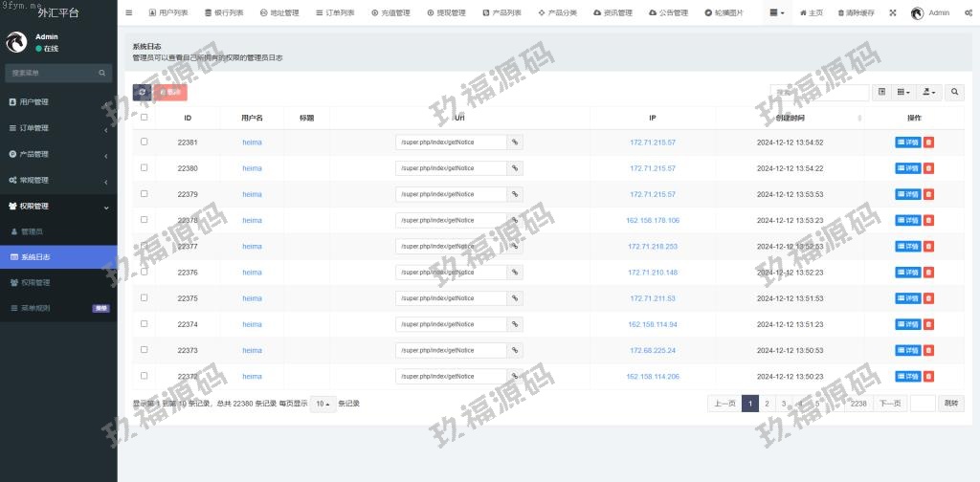Viewport: 980px width, 482px height.
Task: Open 管理员 in the sidebar
Action: [32, 231]
